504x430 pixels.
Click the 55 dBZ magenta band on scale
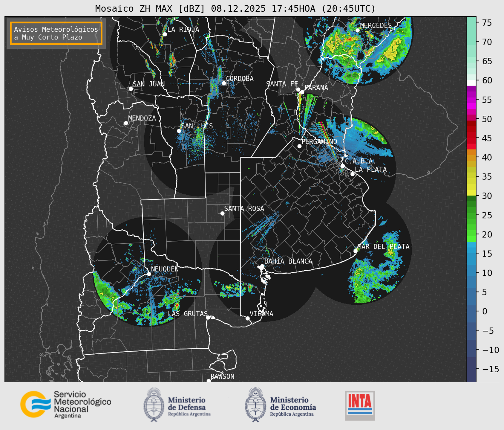(x=471, y=100)
